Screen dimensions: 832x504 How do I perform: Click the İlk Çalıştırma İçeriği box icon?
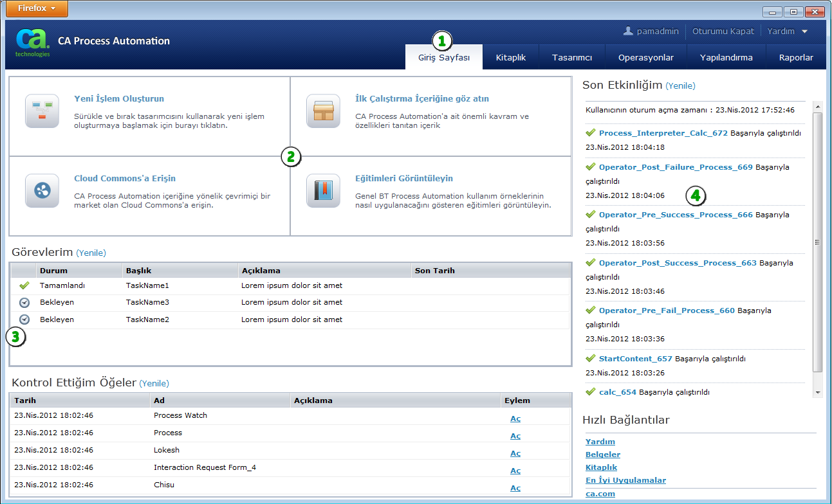click(x=323, y=111)
